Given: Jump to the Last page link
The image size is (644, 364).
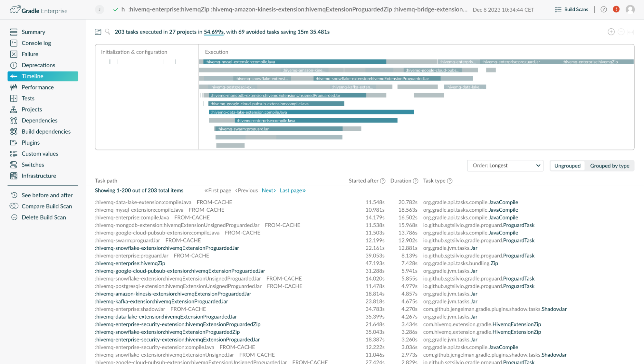Looking at the screenshot, I should click(x=292, y=190).
